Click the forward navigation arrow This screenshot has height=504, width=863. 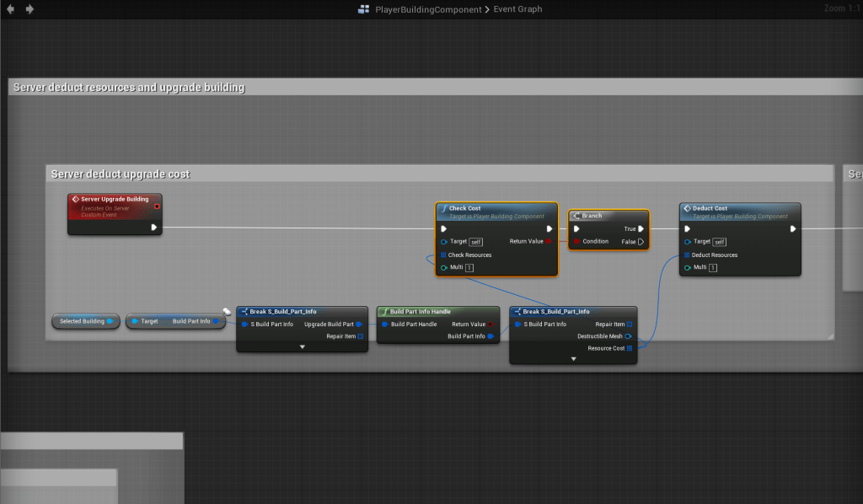(x=30, y=9)
